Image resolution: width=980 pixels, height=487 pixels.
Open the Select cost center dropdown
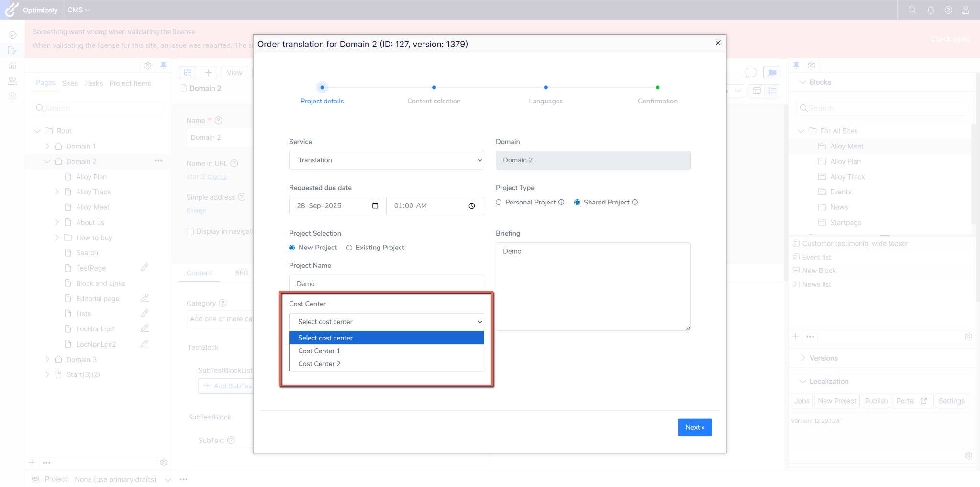coord(387,322)
